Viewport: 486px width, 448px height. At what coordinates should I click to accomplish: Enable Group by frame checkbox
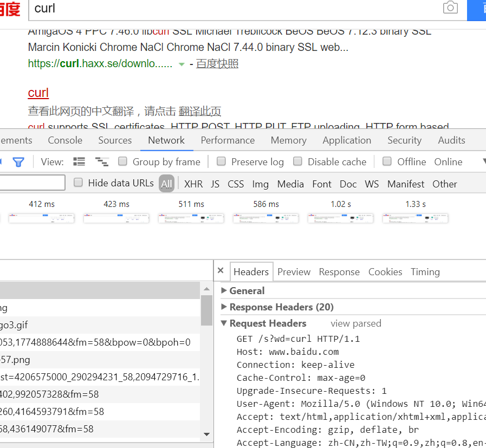123,161
